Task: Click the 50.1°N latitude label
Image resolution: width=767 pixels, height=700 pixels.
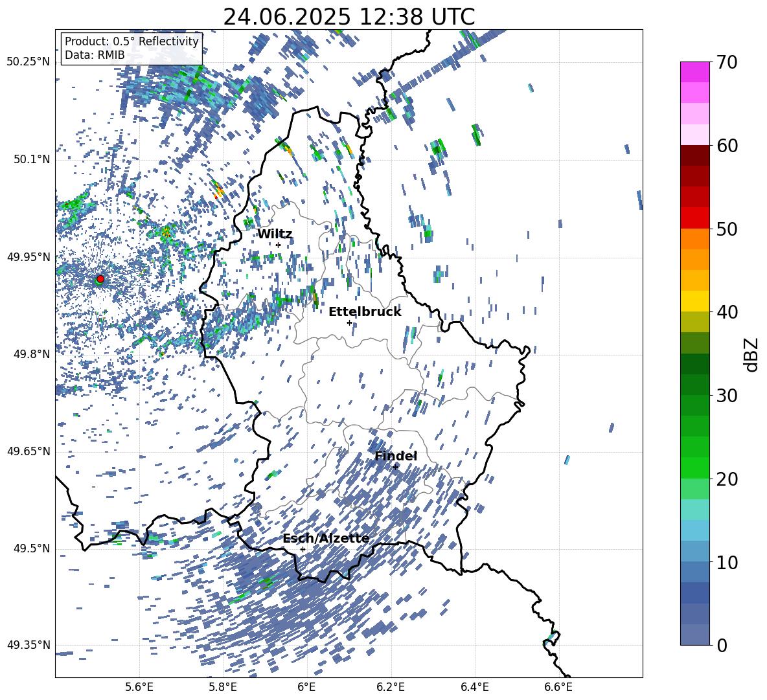Action: pyautogui.click(x=31, y=160)
